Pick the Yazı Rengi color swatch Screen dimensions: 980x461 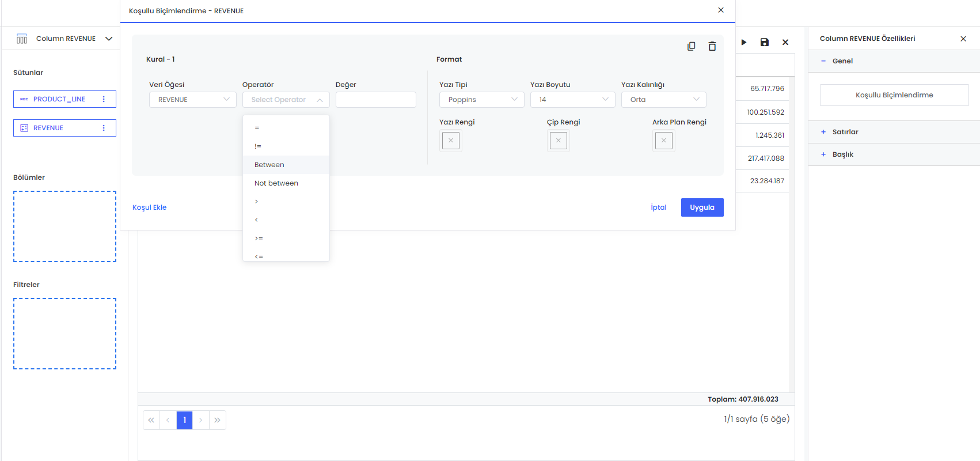(x=451, y=141)
